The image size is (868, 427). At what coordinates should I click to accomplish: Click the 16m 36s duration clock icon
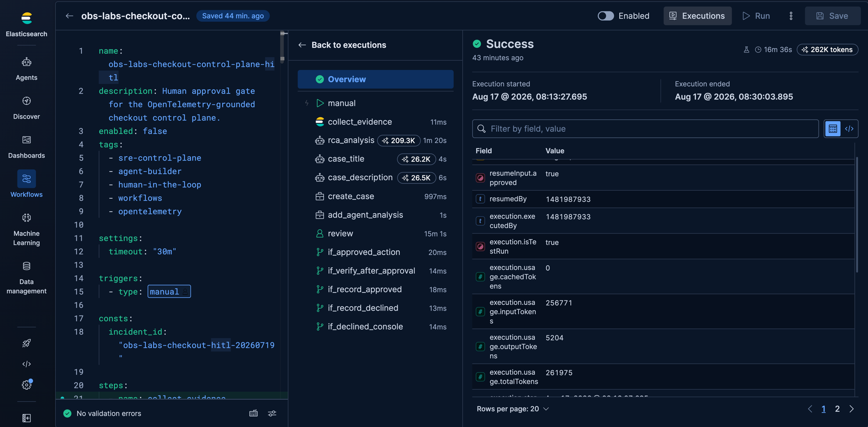pos(758,50)
